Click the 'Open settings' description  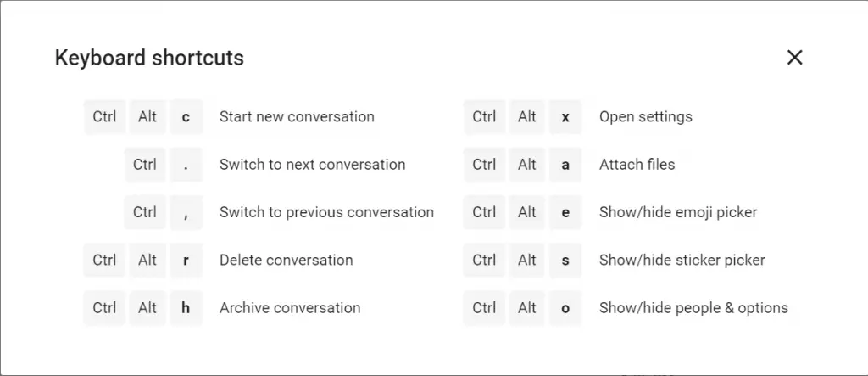click(645, 117)
